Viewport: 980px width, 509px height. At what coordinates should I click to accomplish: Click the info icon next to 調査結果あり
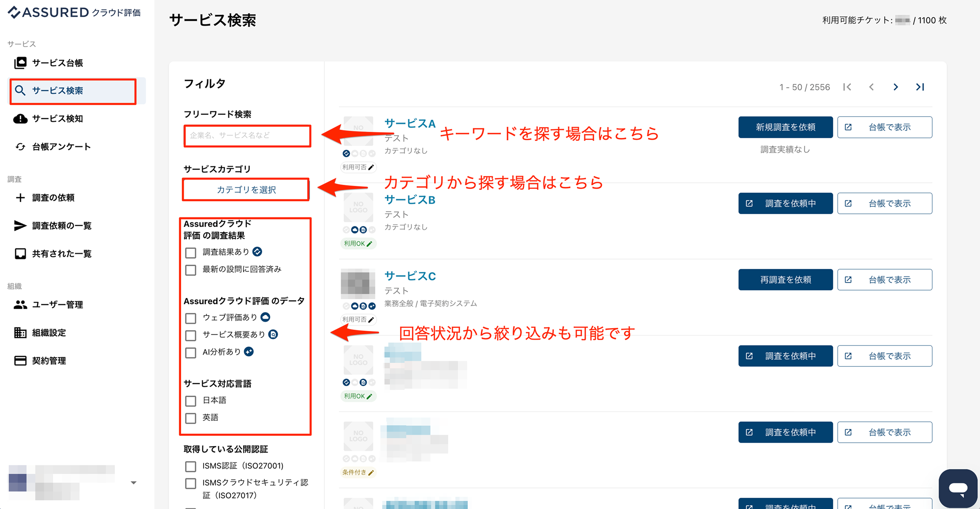257,252
